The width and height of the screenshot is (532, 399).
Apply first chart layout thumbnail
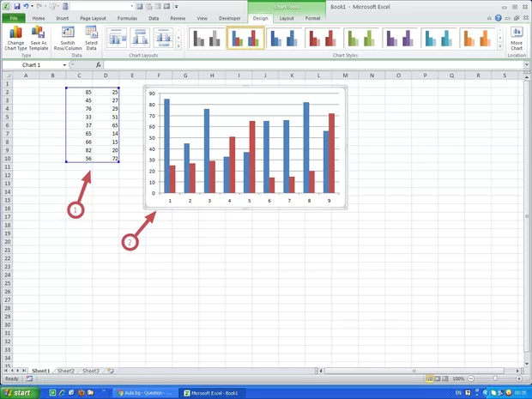pos(117,38)
